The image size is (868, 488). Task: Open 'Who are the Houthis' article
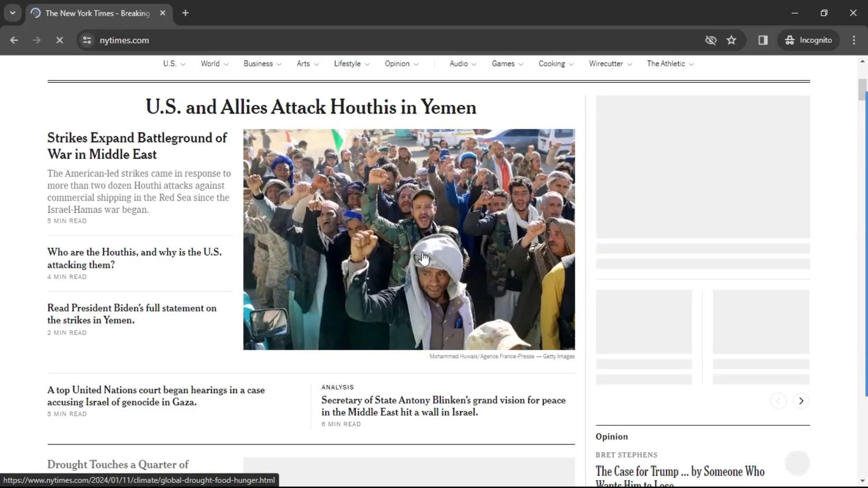click(x=134, y=258)
